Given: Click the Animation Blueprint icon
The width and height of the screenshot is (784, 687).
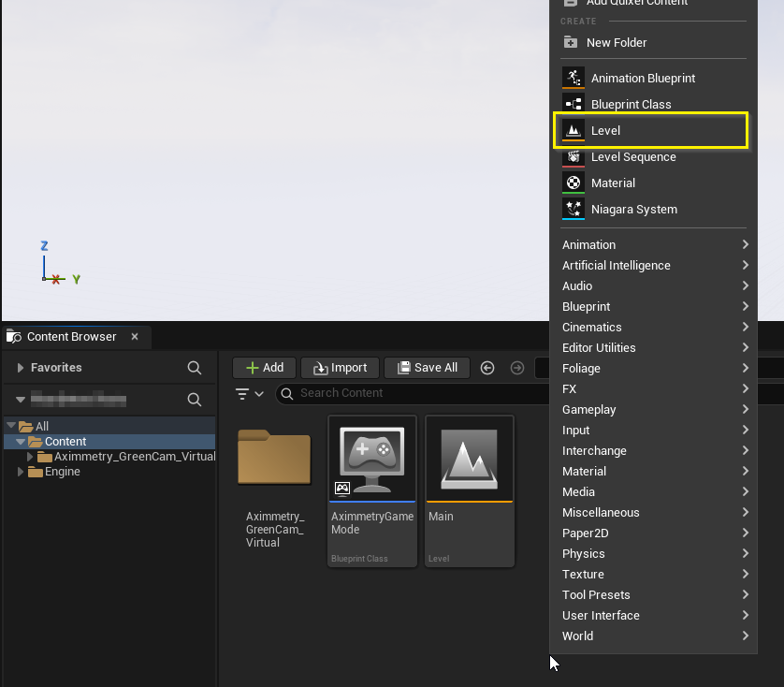Looking at the screenshot, I should tap(573, 78).
